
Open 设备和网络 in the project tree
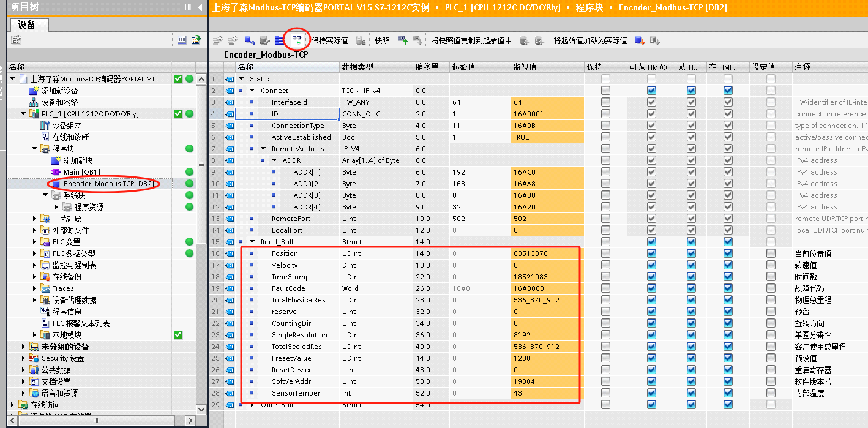(59, 102)
